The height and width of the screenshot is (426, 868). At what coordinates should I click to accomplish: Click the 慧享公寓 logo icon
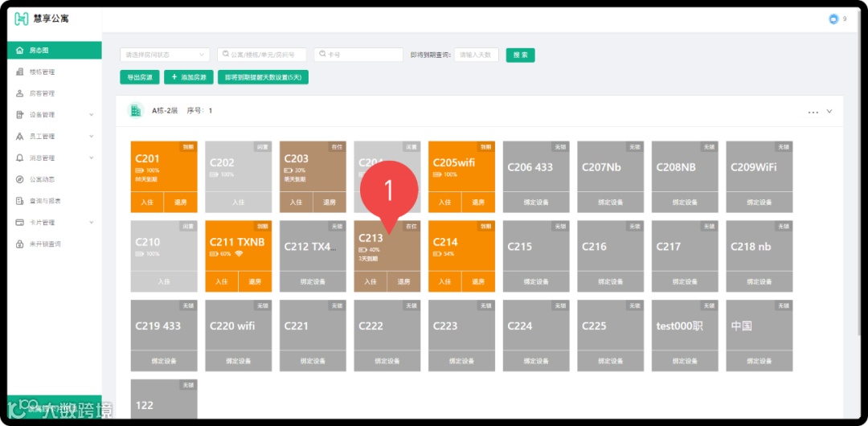pos(21,18)
